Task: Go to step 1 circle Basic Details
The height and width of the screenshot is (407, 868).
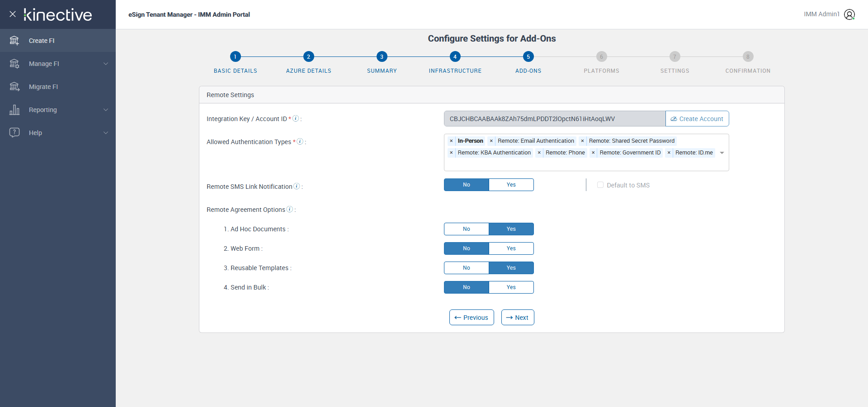Action: (x=235, y=56)
